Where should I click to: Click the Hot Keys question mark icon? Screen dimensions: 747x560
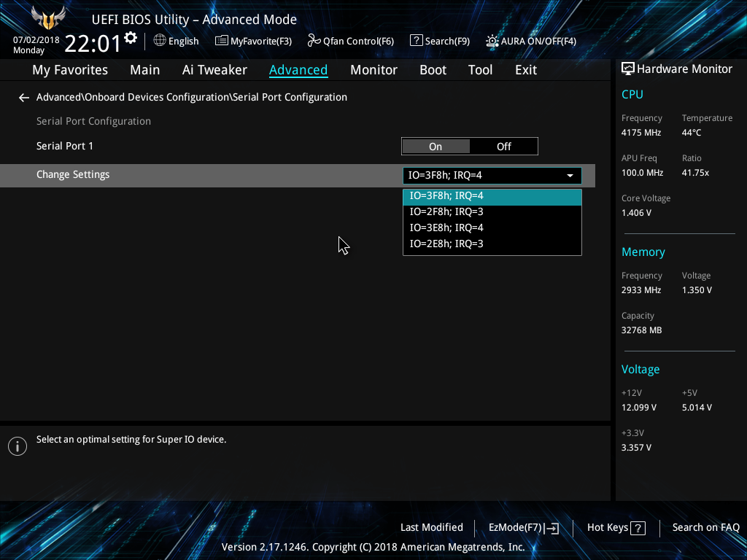[638, 528]
